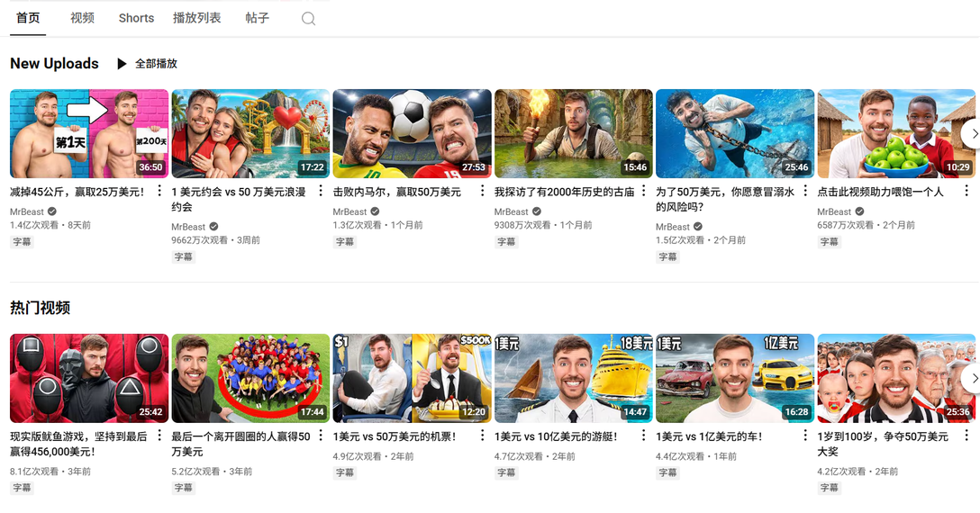980x513 pixels.
Task: Click verified badge under 冒溺水 video
Action: [698, 227]
